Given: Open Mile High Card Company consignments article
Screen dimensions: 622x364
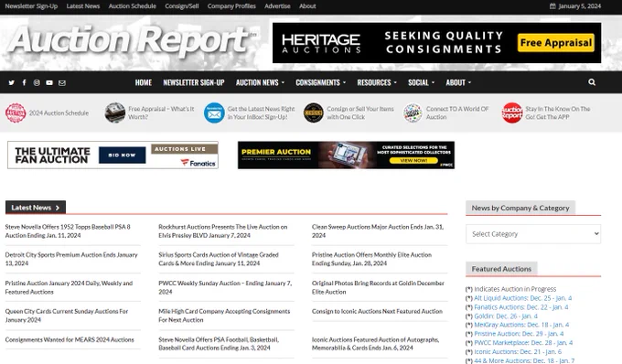Looking at the screenshot, I should pos(224,316).
